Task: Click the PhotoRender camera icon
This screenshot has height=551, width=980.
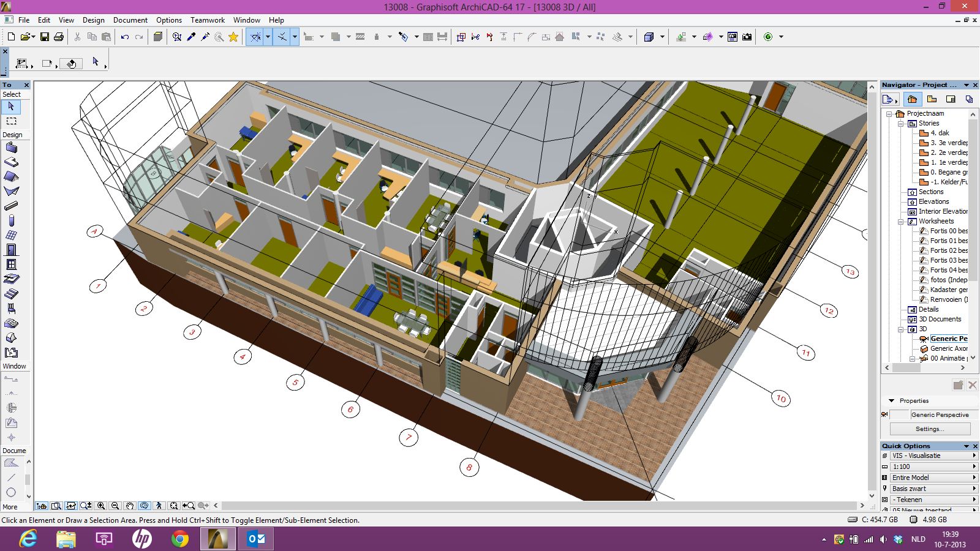Action: click(x=747, y=37)
